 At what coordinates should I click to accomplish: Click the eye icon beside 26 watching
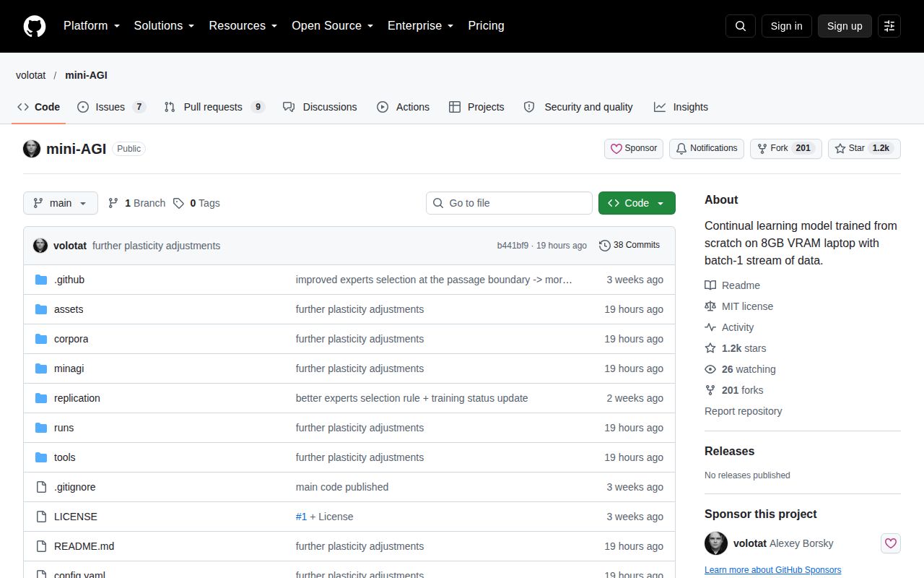click(710, 369)
